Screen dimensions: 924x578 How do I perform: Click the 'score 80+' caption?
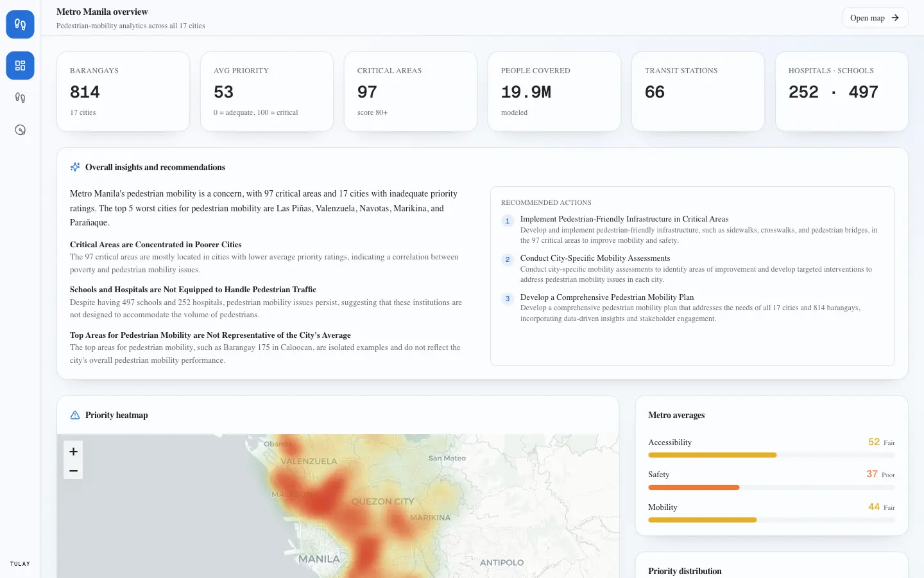coord(372,112)
